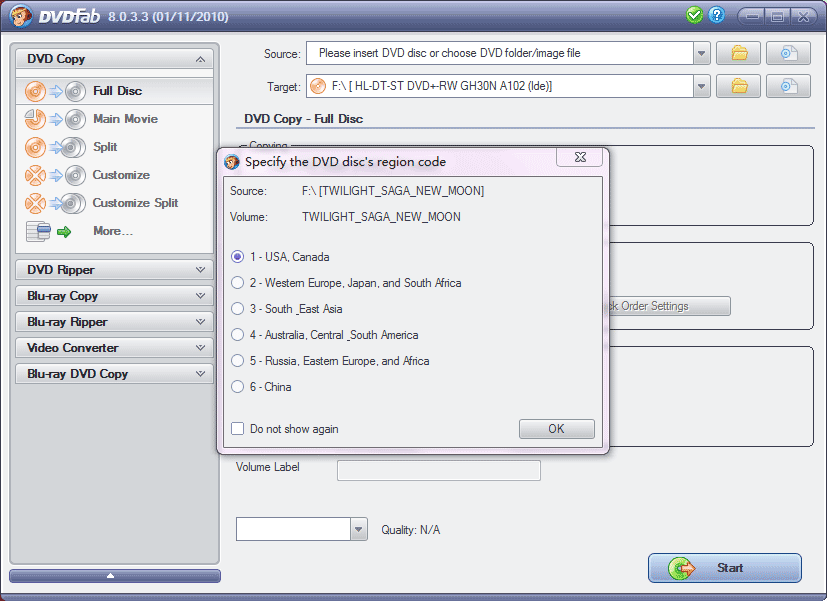
Task: Expand the Blu-ray DVD Copy section
Action: coord(200,374)
